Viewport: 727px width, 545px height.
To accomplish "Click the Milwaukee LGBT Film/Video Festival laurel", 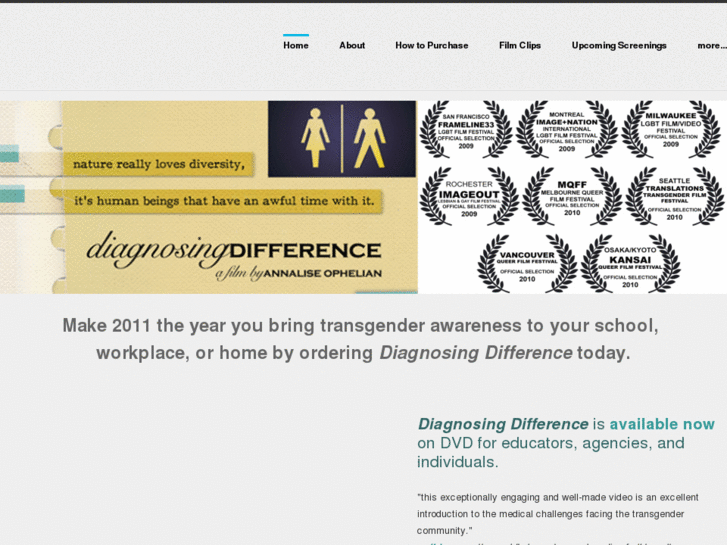I will coord(671,130).
